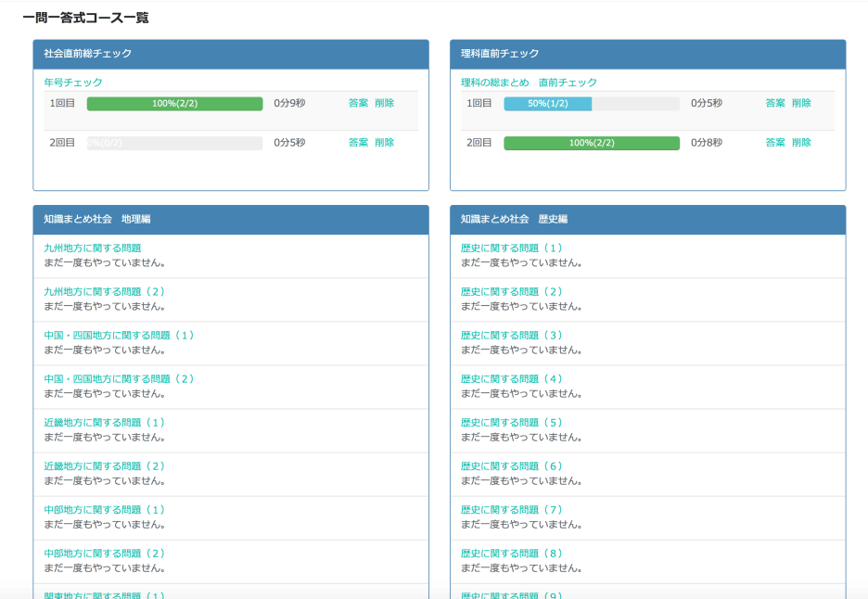Open 答案 for 年号チェック 1回目
The image size is (868, 599).
(x=358, y=103)
